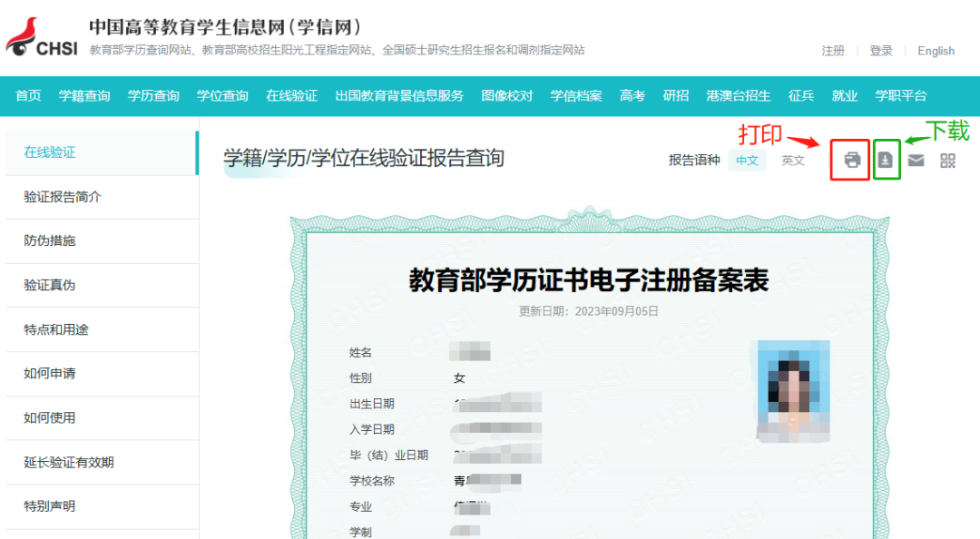The image size is (980, 539).
Task: Open the 首页 menu item
Action: (x=28, y=96)
